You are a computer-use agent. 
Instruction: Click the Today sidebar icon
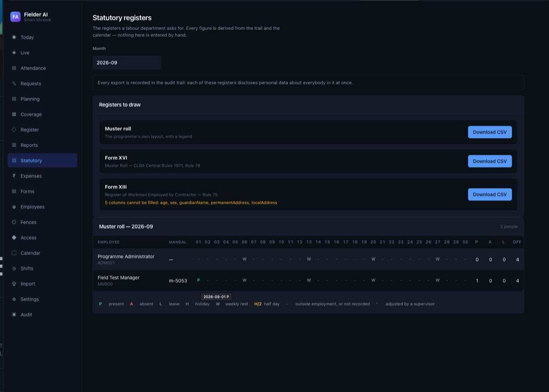click(x=14, y=37)
